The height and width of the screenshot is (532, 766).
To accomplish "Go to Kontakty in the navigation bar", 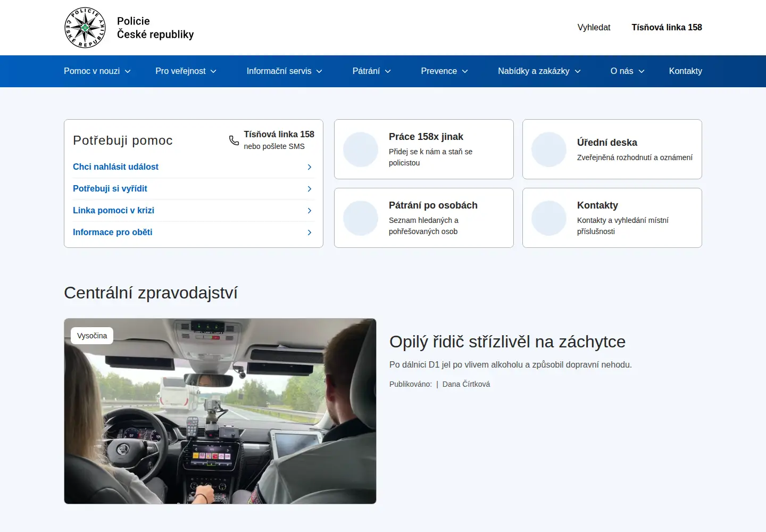I will point(686,71).
